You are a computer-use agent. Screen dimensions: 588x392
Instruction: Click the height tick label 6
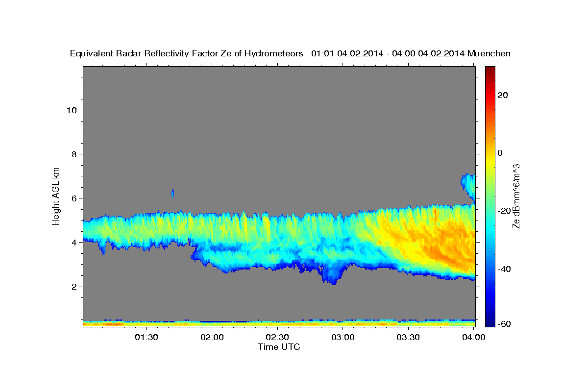pos(73,198)
